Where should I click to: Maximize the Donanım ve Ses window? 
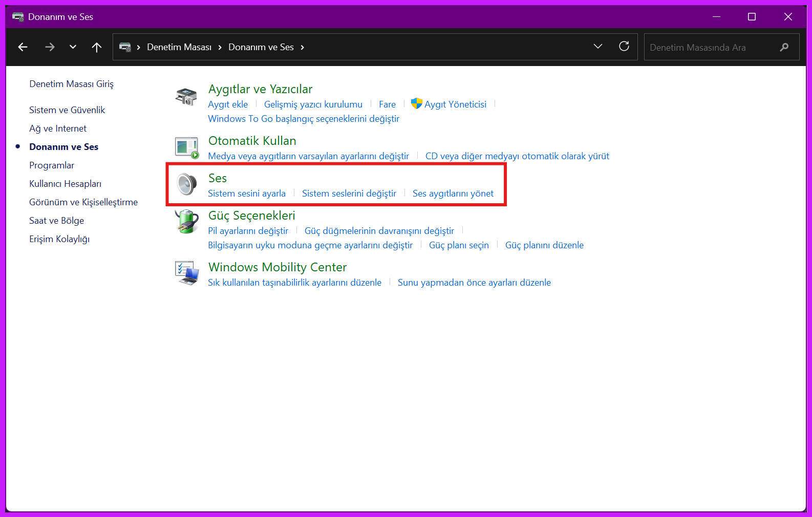[752, 17]
